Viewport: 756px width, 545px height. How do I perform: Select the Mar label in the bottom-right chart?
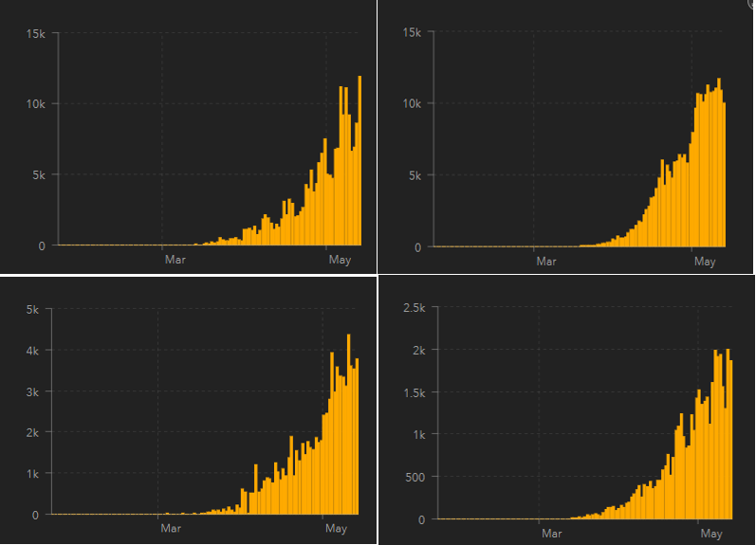pyautogui.click(x=551, y=534)
